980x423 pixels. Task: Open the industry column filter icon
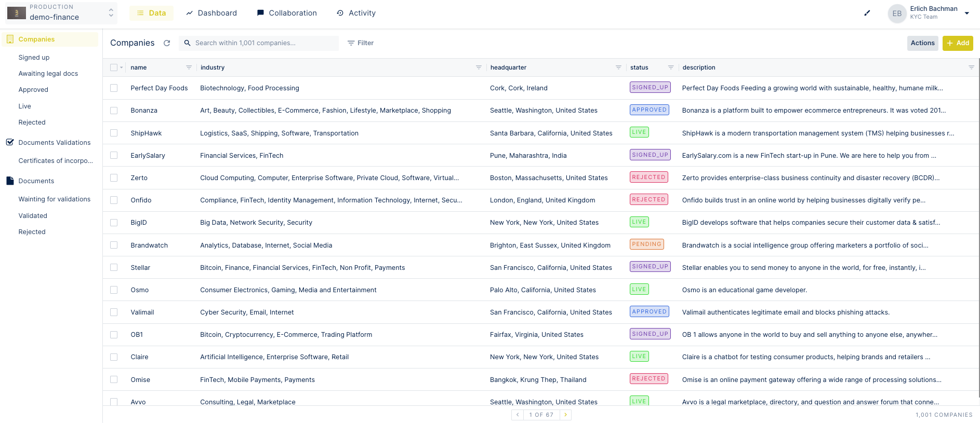tap(479, 67)
